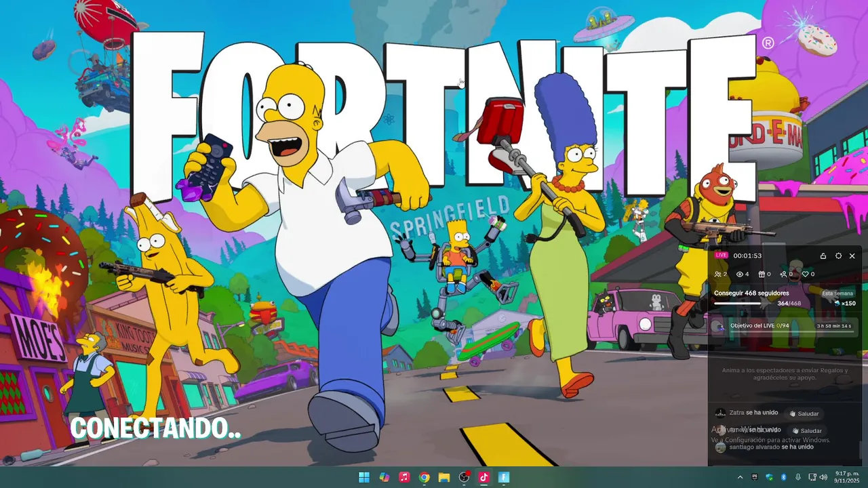
Task: Click the 364/468 followers progress bar
Action: pyautogui.click(x=738, y=304)
